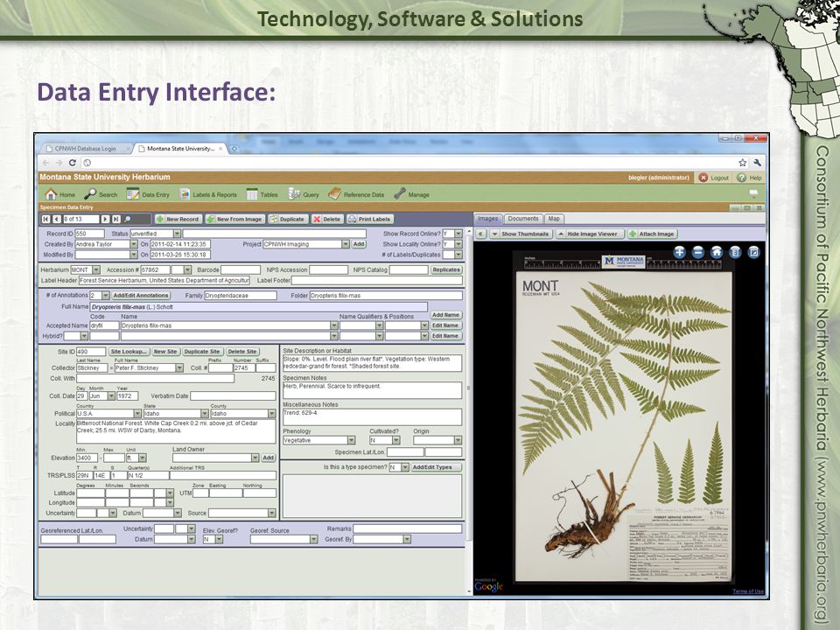The height and width of the screenshot is (630, 840).
Task: Switch to the Images tab
Action: tap(488, 219)
